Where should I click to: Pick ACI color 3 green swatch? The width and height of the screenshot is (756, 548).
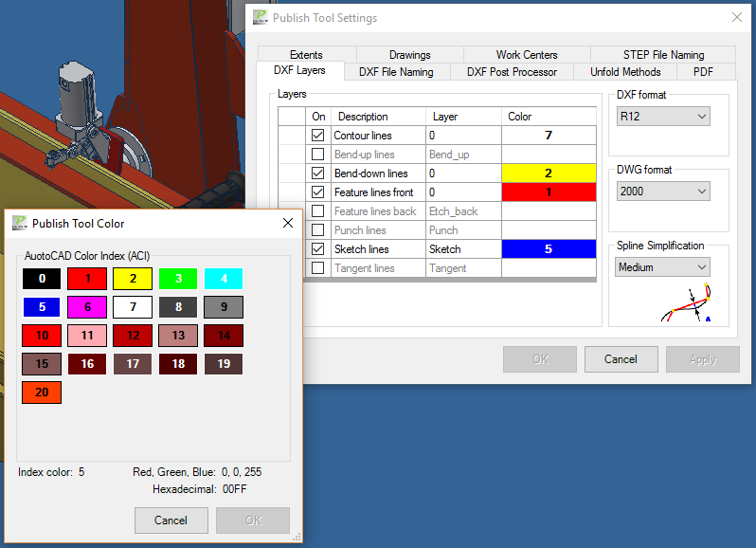click(x=178, y=279)
